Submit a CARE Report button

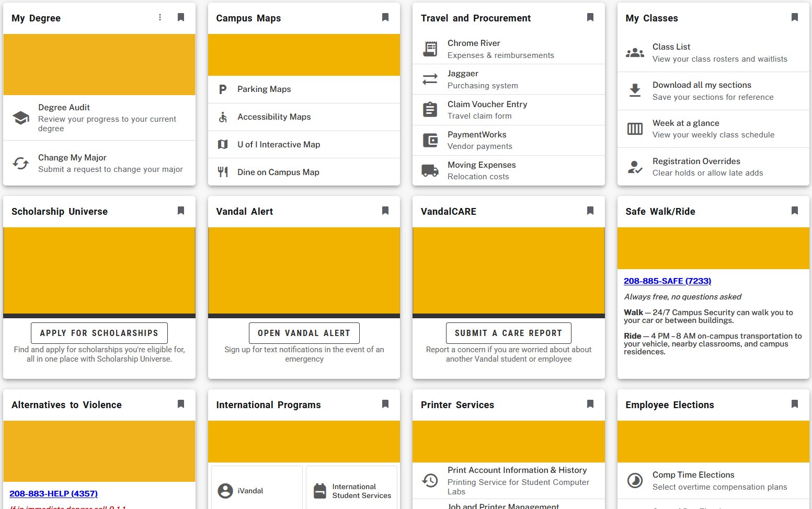pos(508,333)
